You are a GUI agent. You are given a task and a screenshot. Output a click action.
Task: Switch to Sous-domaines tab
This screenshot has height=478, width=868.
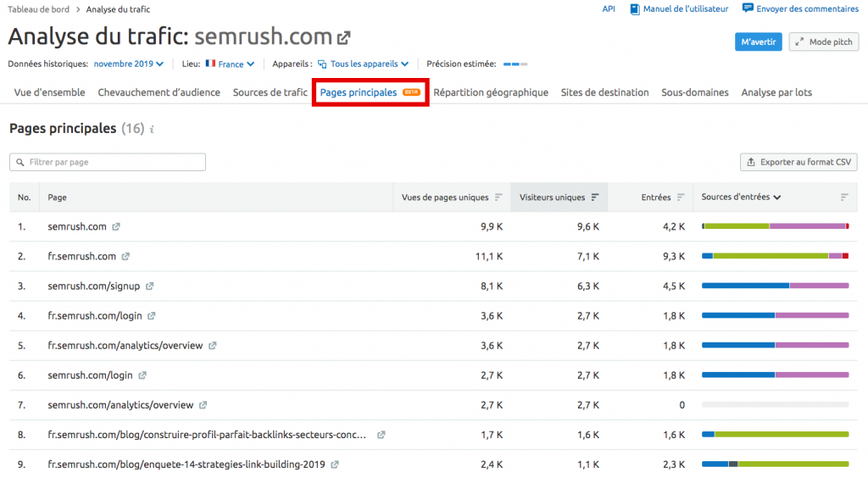coord(695,92)
